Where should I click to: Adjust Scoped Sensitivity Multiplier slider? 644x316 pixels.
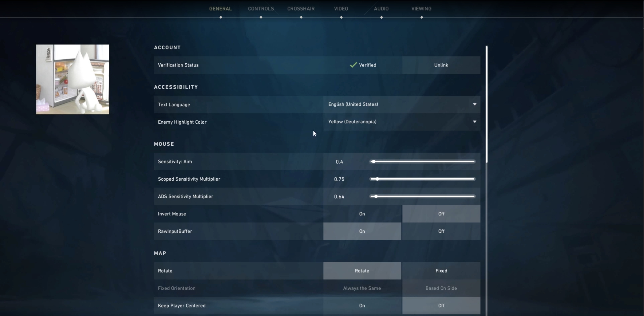click(423, 179)
